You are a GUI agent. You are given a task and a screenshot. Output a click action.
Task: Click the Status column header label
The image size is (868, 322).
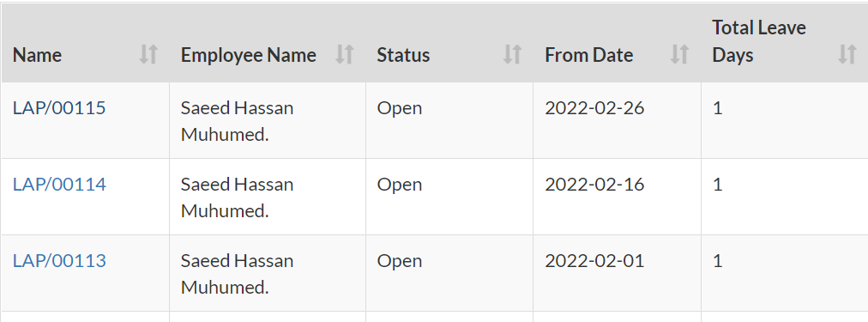[404, 56]
